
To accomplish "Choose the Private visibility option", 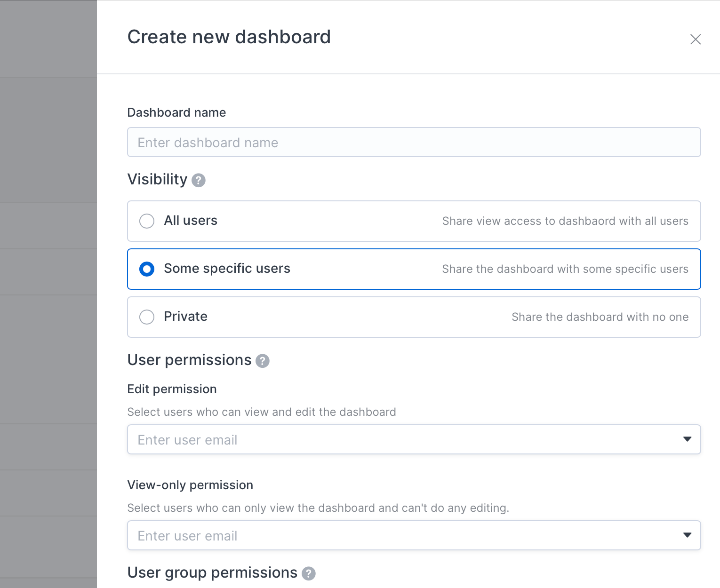I will pos(147,317).
